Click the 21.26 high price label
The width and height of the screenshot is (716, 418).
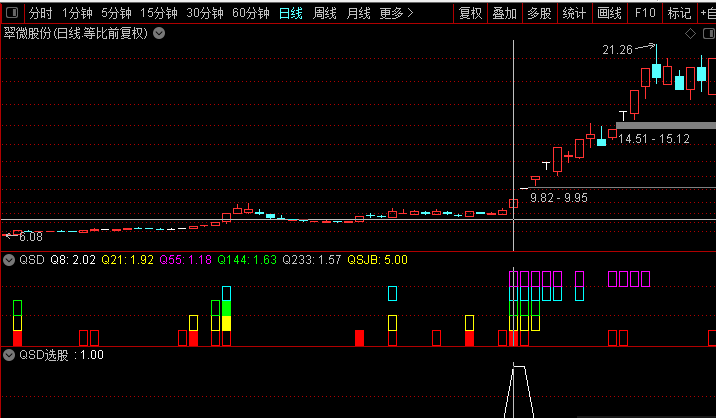617,49
